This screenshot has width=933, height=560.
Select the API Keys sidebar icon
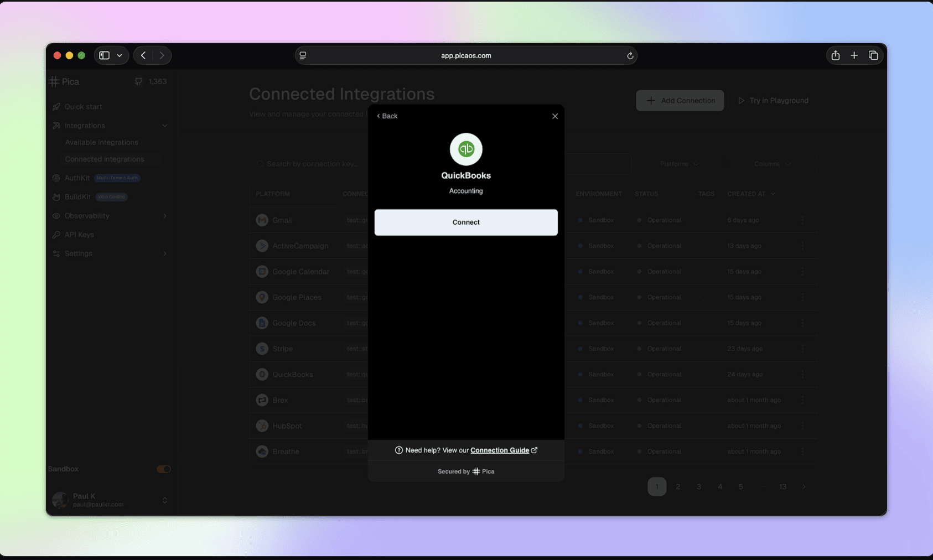click(x=56, y=234)
